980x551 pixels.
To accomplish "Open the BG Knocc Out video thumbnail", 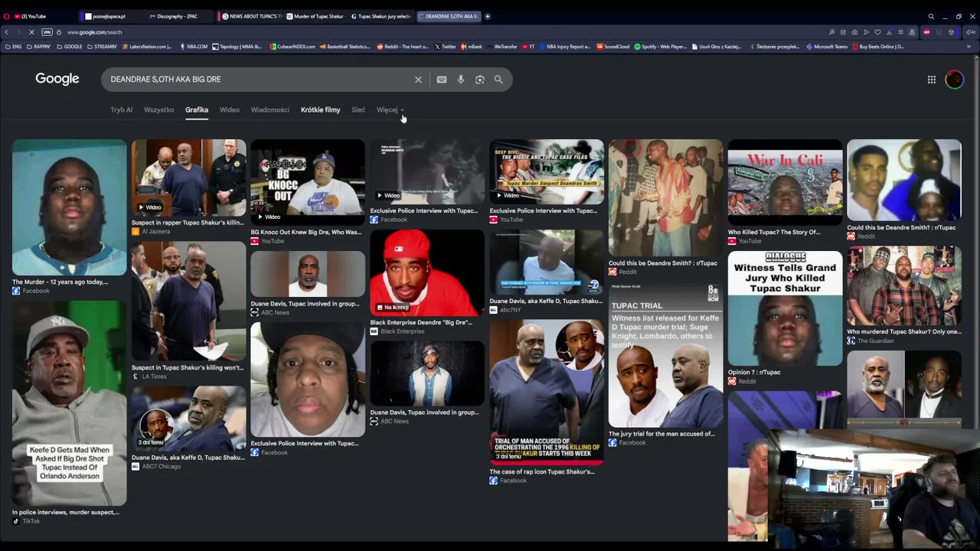I will tap(308, 181).
